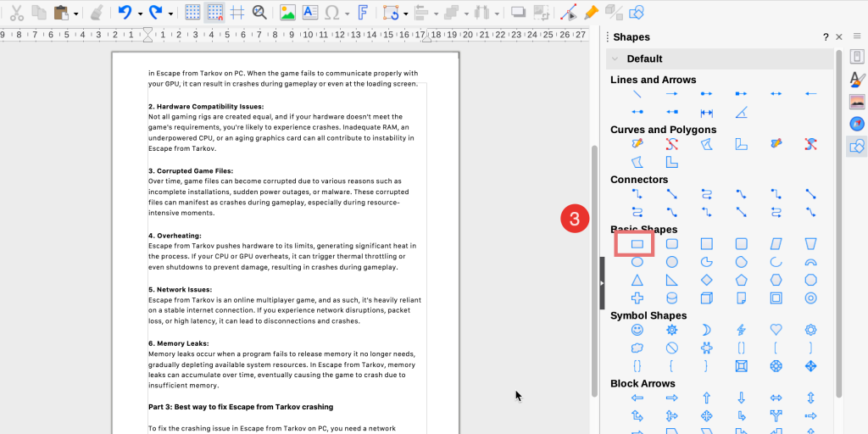The width and height of the screenshot is (868, 434).
Task: Click the Copy icon in toolbar
Action: coord(39,12)
